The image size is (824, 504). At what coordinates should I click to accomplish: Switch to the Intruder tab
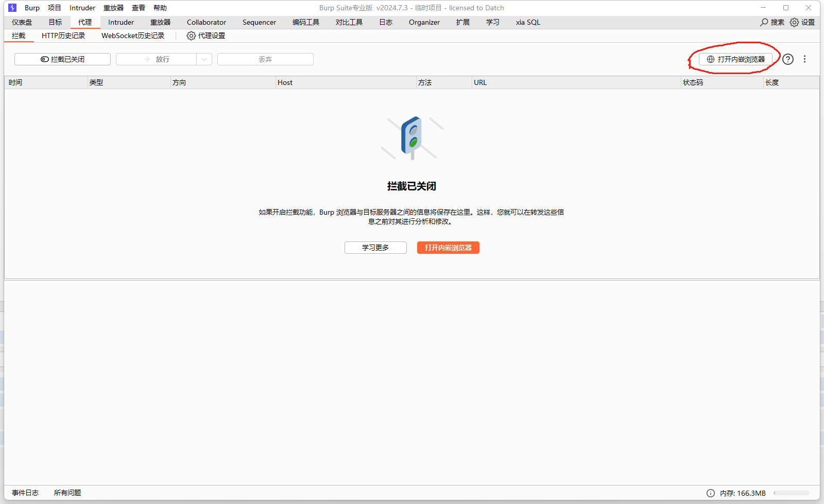click(x=121, y=22)
